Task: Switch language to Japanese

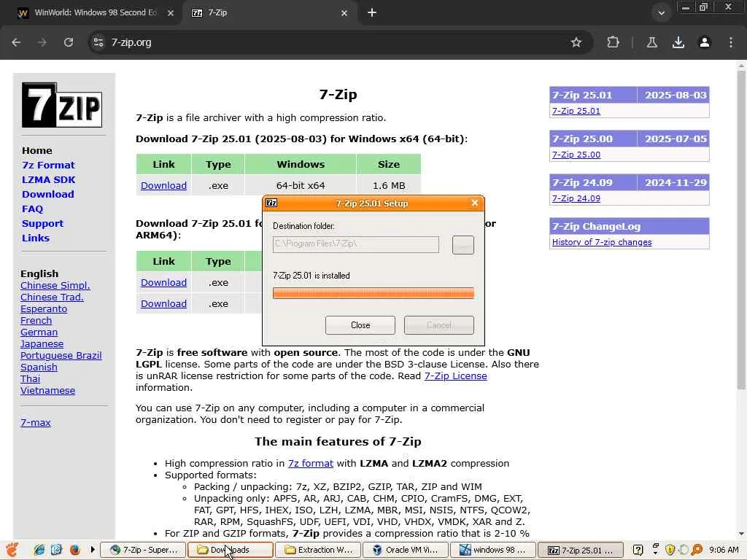Action: (x=42, y=344)
